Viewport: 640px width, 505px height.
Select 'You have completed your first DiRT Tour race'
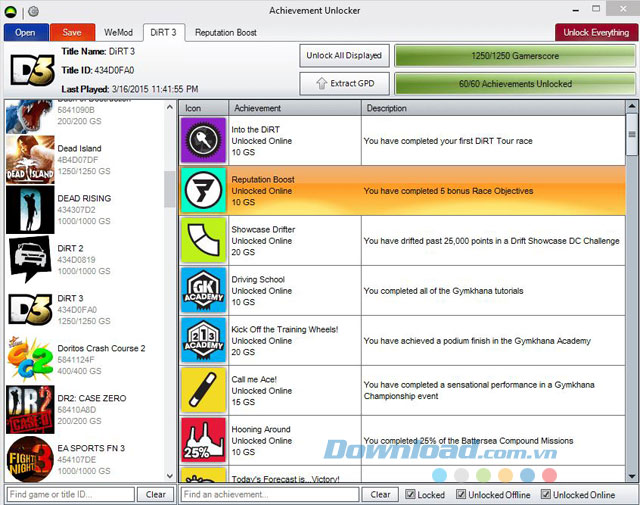click(448, 141)
